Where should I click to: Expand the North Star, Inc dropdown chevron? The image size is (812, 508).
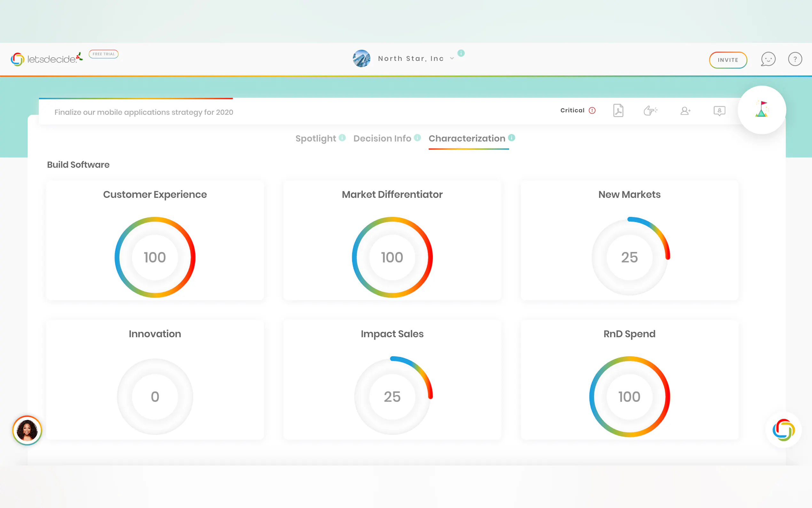[x=452, y=59]
